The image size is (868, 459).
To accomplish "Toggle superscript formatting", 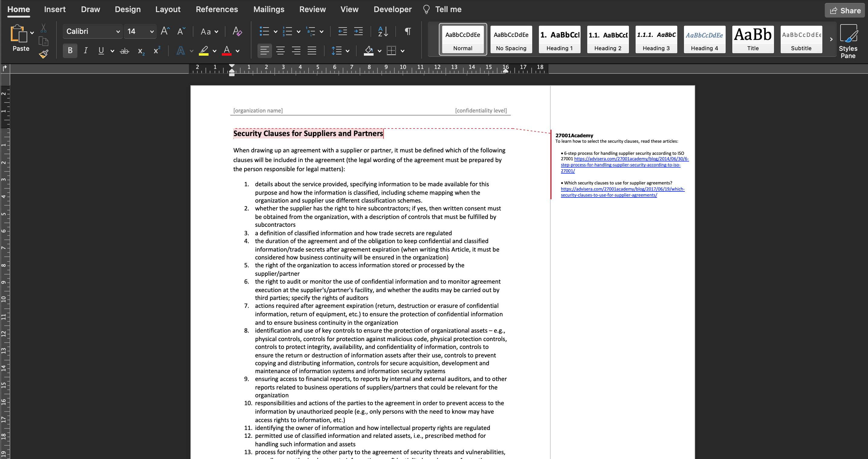I will coord(156,50).
